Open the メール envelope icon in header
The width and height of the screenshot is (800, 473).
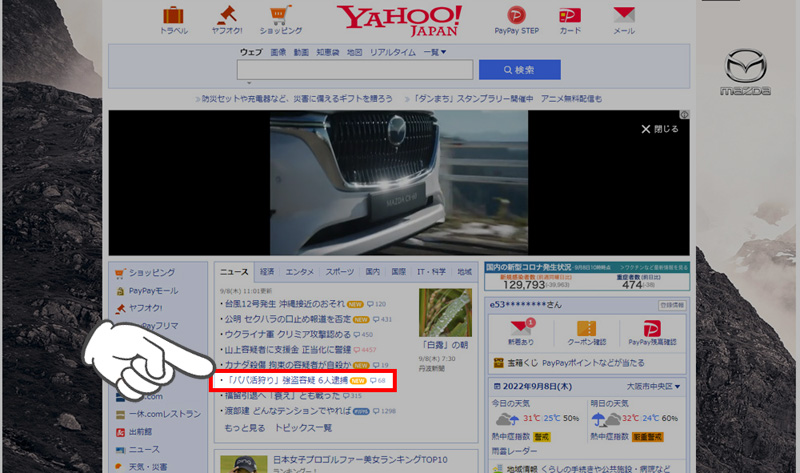624,17
